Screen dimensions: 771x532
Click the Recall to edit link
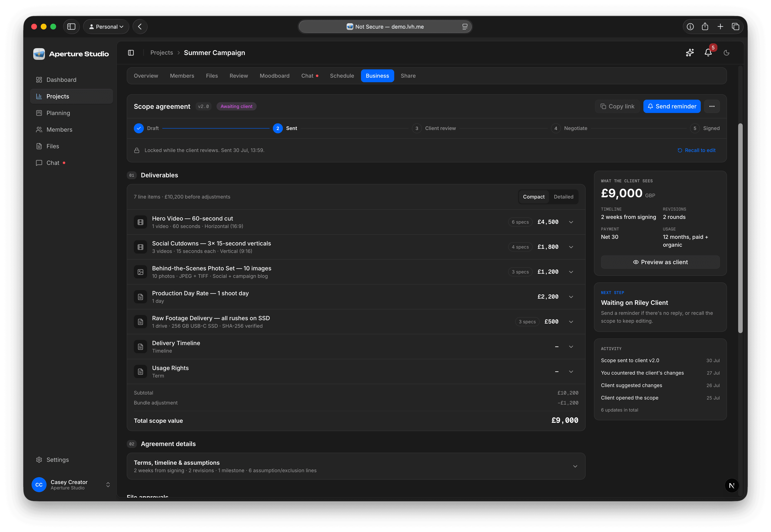[x=696, y=150]
